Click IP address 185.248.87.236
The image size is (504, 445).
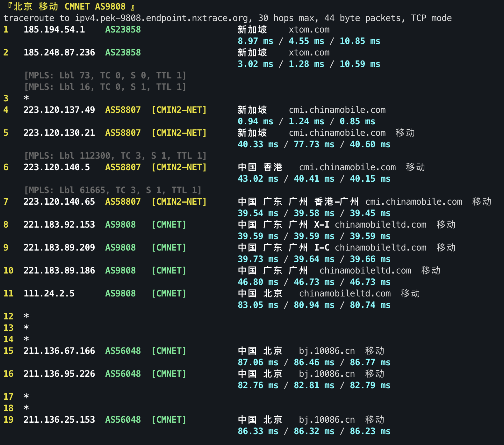[59, 53]
